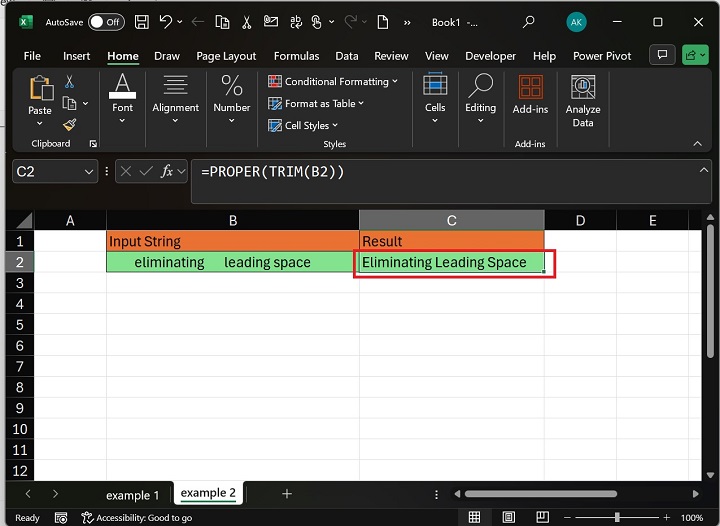The image size is (720, 526).
Task: Add a new sheet with plus icon
Action: coord(287,494)
